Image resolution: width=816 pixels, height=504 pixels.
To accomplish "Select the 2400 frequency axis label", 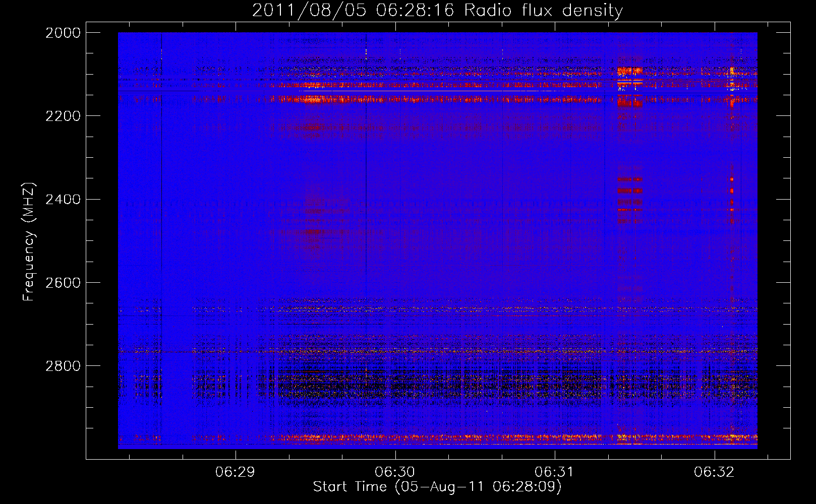I will coord(63,199).
